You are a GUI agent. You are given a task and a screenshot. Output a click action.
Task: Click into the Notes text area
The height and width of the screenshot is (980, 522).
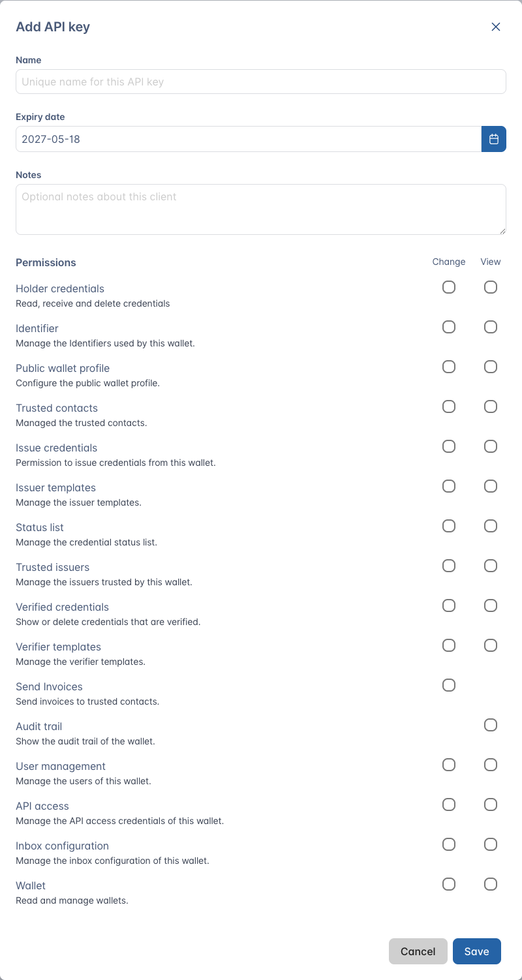(x=261, y=209)
